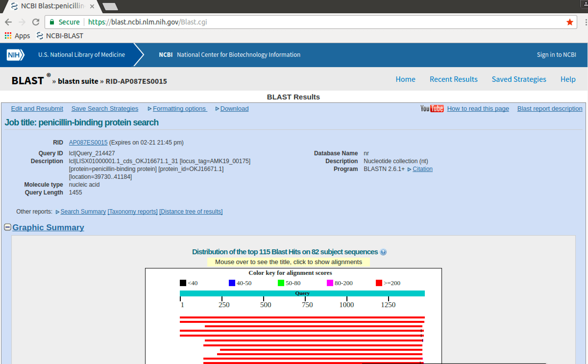Collapse the Graphic Summary section

pos(8,227)
